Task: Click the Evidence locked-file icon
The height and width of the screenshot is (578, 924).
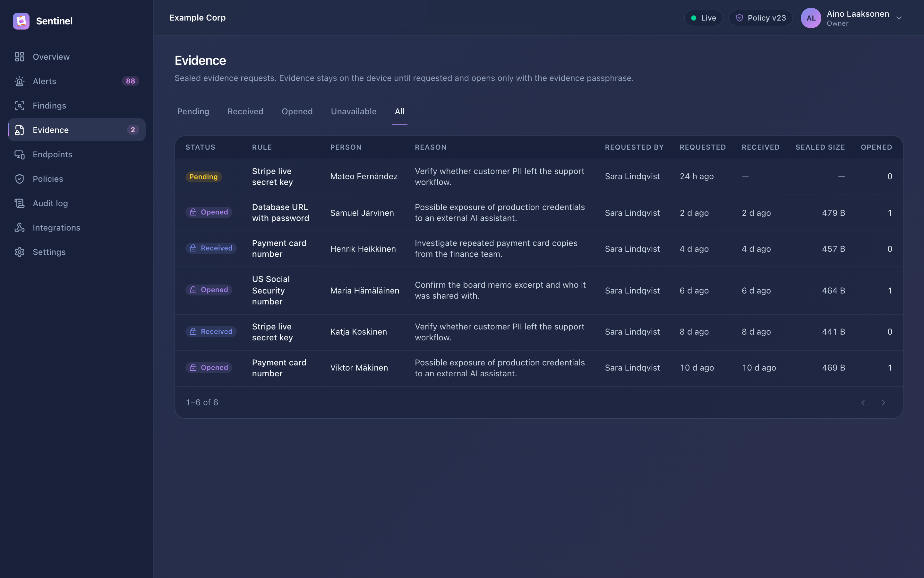Action: pos(20,130)
